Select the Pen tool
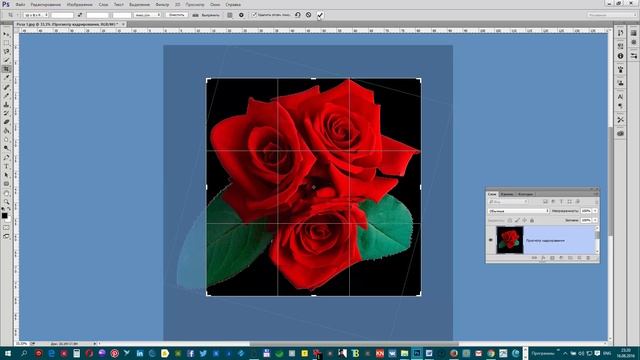The height and width of the screenshot is (360, 640). coord(6,157)
